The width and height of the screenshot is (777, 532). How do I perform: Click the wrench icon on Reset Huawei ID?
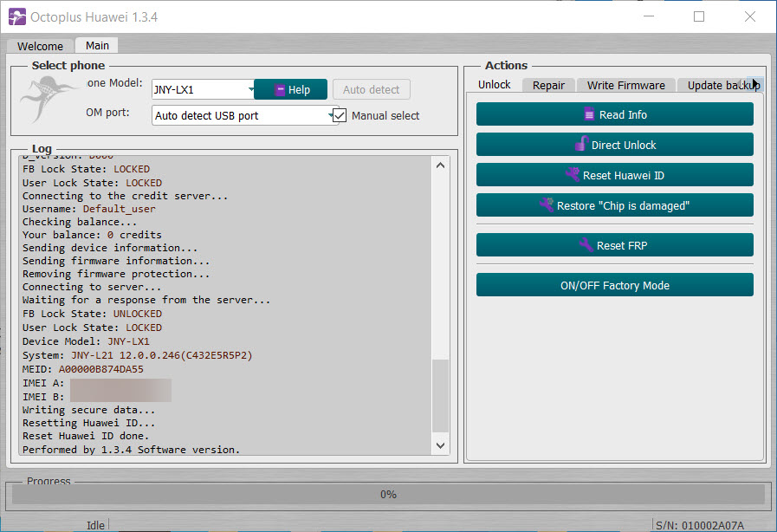point(573,174)
